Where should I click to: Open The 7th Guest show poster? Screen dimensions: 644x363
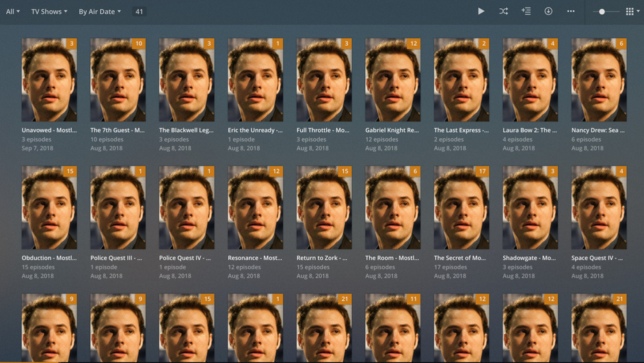118,80
